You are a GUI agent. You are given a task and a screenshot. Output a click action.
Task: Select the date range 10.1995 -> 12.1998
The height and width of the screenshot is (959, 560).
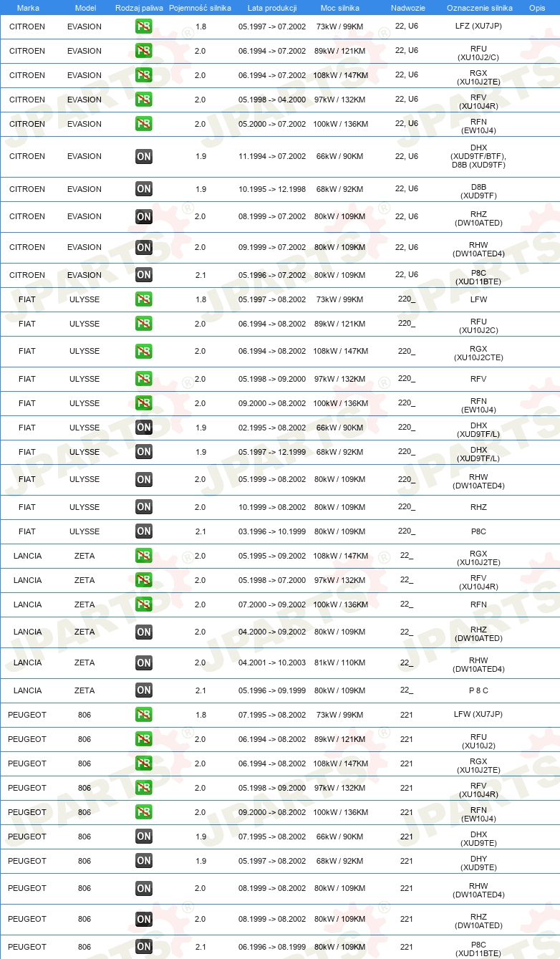(x=272, y=189)
